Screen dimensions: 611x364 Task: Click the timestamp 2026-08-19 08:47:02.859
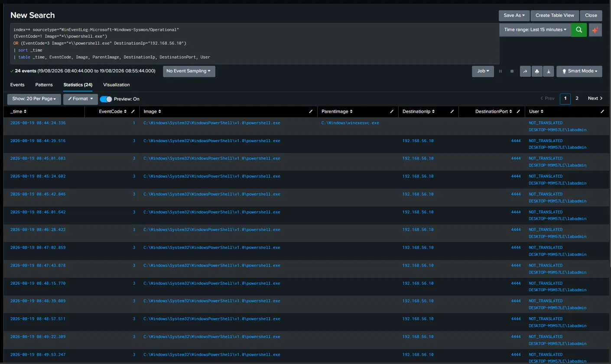click(x=38, y=247)
